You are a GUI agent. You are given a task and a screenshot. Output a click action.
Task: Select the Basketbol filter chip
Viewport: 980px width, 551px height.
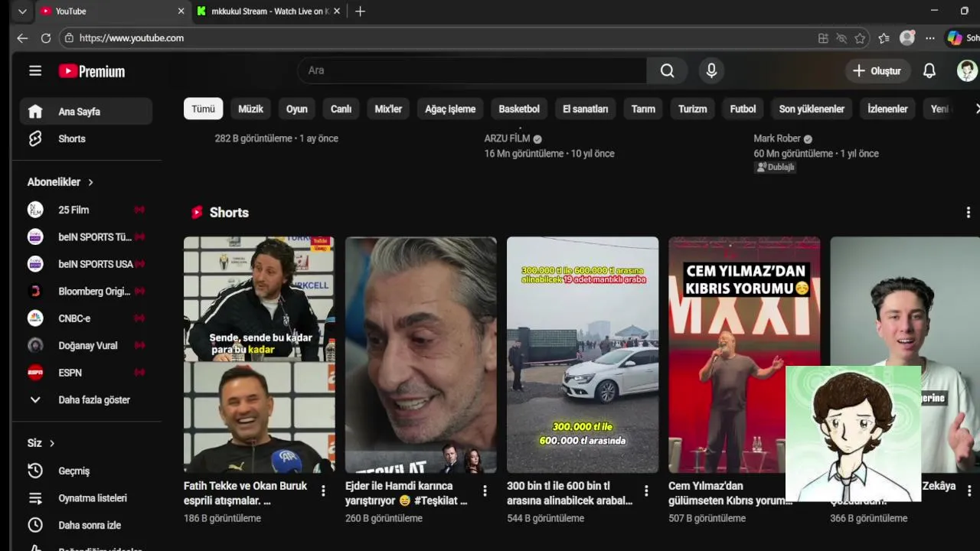[x=519, y=109]
